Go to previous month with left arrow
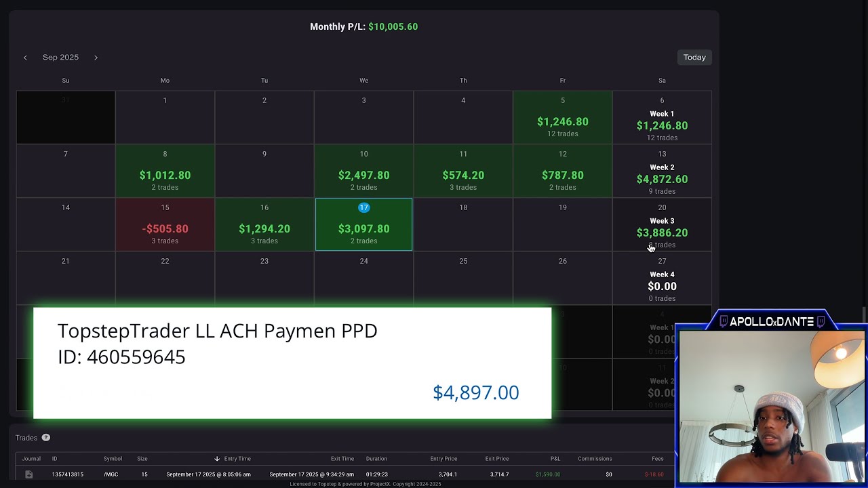The width and height of the screenshot is (868, 488). pyautogui.click(x=25, y=58)
